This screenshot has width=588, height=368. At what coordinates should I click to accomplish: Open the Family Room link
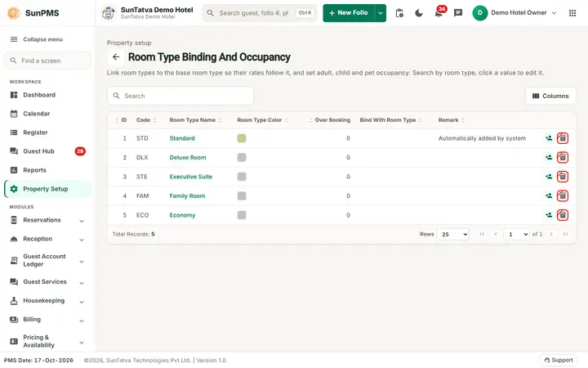click(187, 195)
